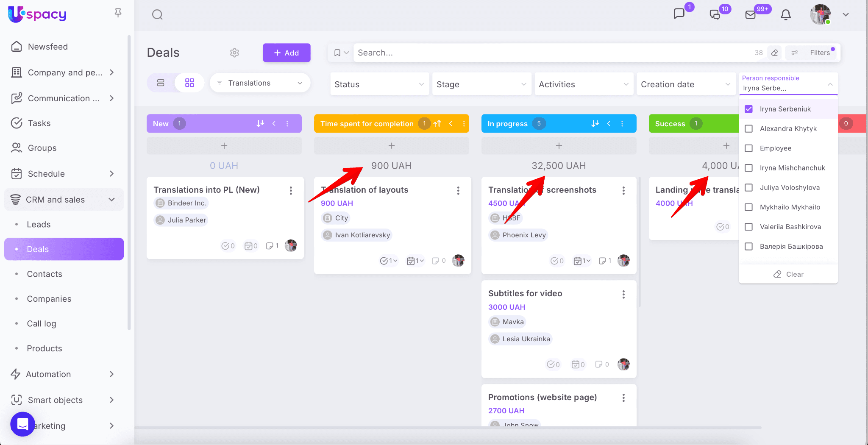Click the Uspacy logo
The width and height of the screenshot is (868, 445).
click(37, 14)
